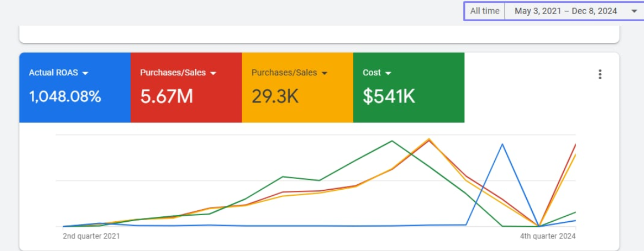Choose the red Purchases/Sales metric label
This screenshot has height=251, width=644.
(x=173, y=73)
